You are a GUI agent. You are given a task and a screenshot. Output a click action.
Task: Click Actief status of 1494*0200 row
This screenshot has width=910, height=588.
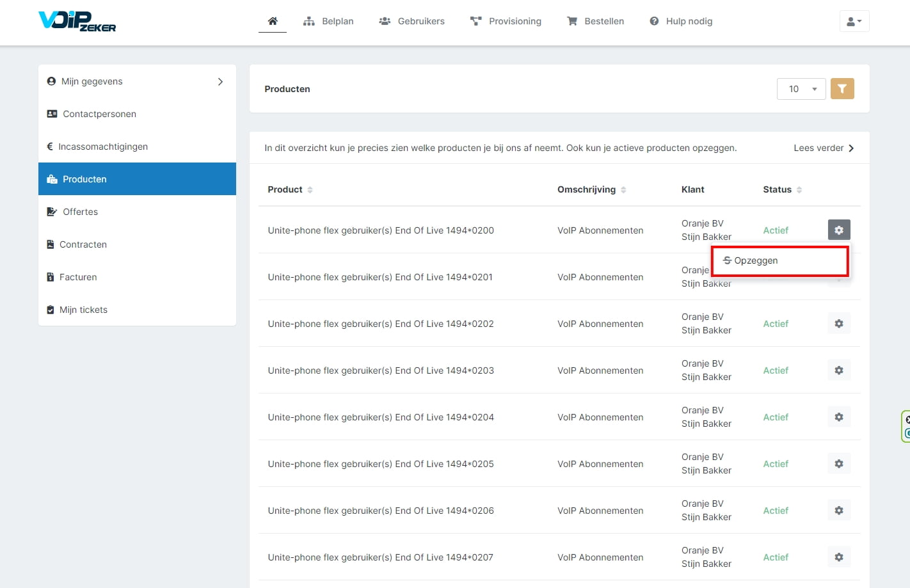(776, 230)
